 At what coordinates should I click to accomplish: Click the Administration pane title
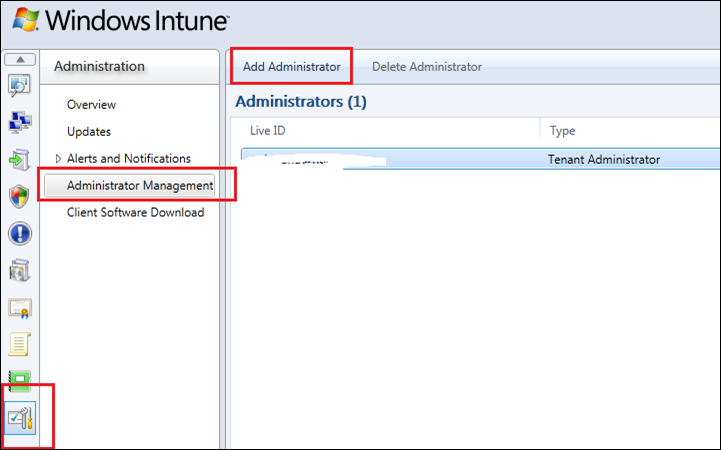(x=99, y=66)
